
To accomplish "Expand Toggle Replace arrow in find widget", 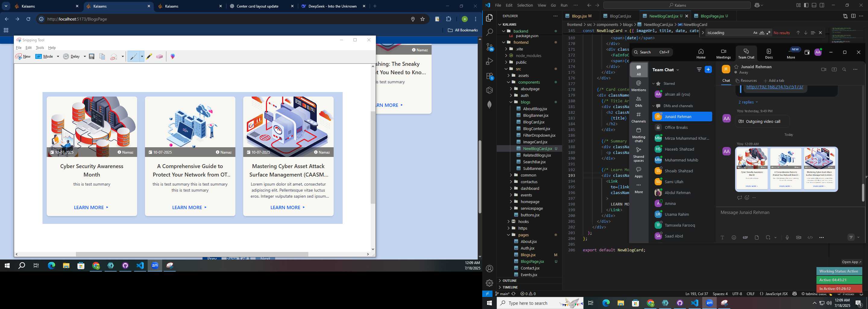I will (x=703, y=33).
